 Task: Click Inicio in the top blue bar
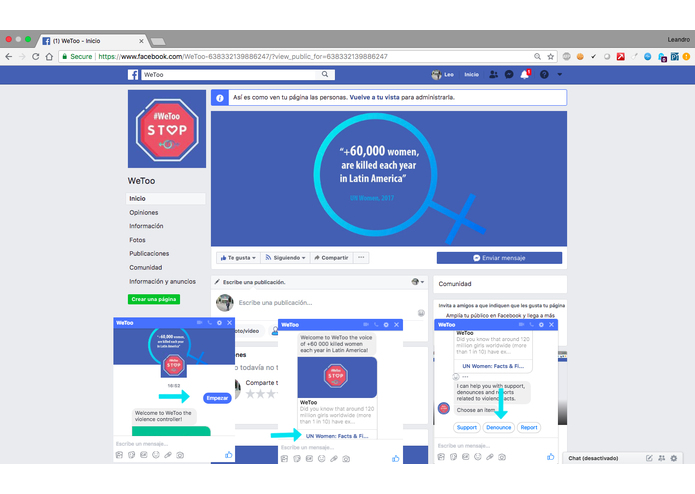(472, 74)
